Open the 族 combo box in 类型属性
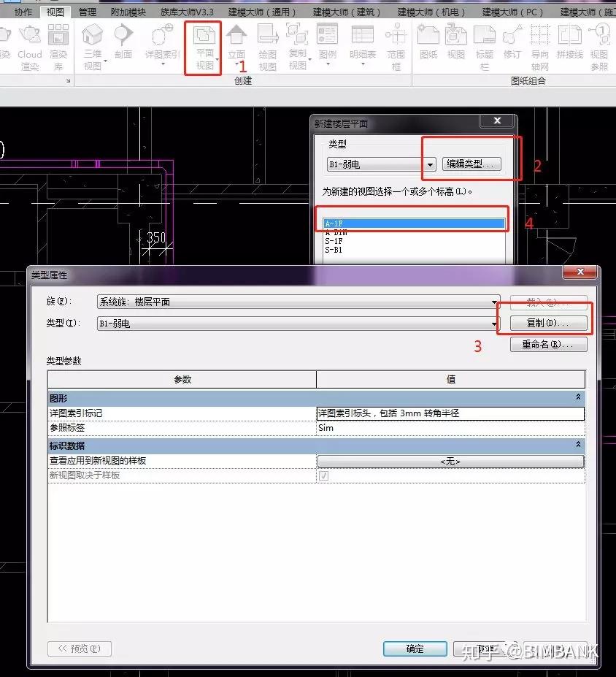The width and height of the screenshot is (616, 677). point(299,302)
